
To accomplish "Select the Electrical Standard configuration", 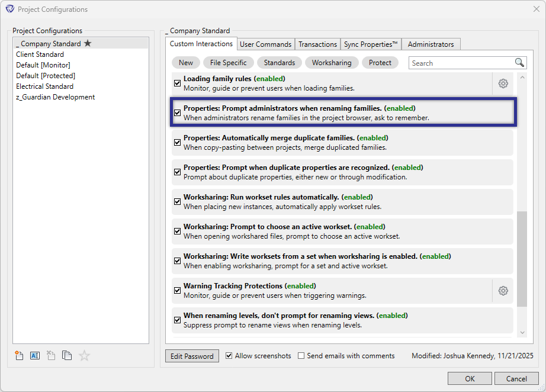I will tap(44, 86).
